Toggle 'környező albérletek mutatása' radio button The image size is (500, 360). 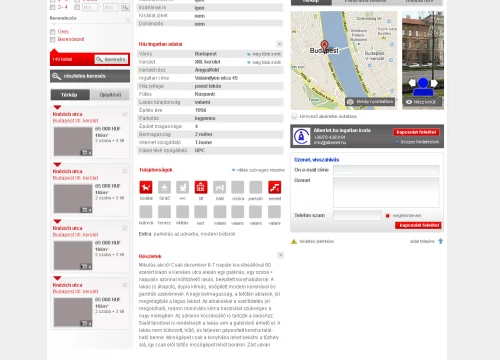294,116
